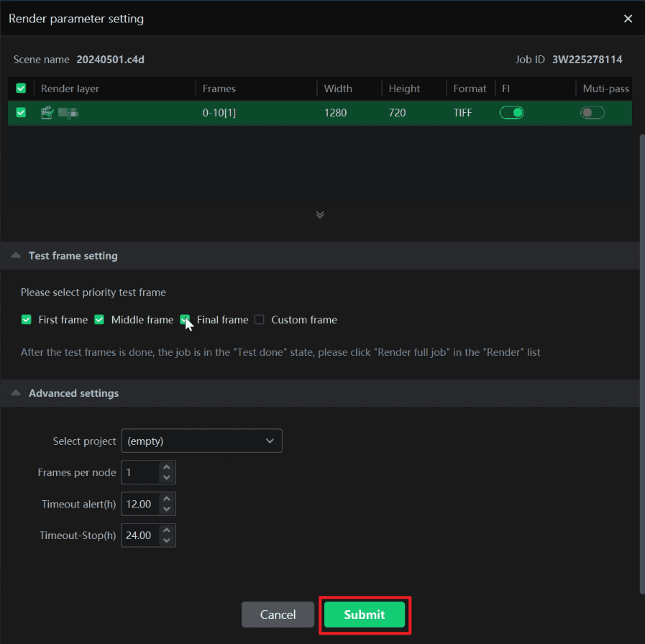Toggle the FI switch off
The image size is (645, 644).
pyautogui.click(x=511, y=112)
